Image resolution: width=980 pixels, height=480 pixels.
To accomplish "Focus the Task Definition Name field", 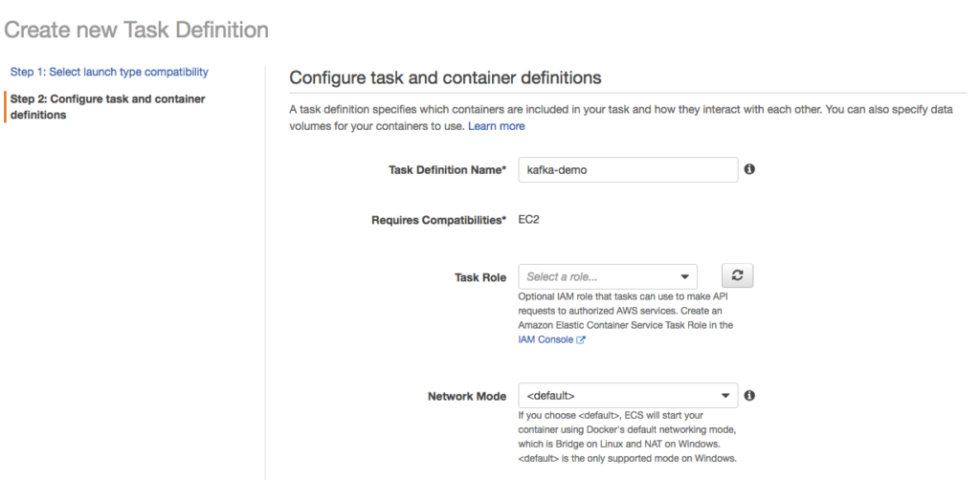I will pos(627,169).
